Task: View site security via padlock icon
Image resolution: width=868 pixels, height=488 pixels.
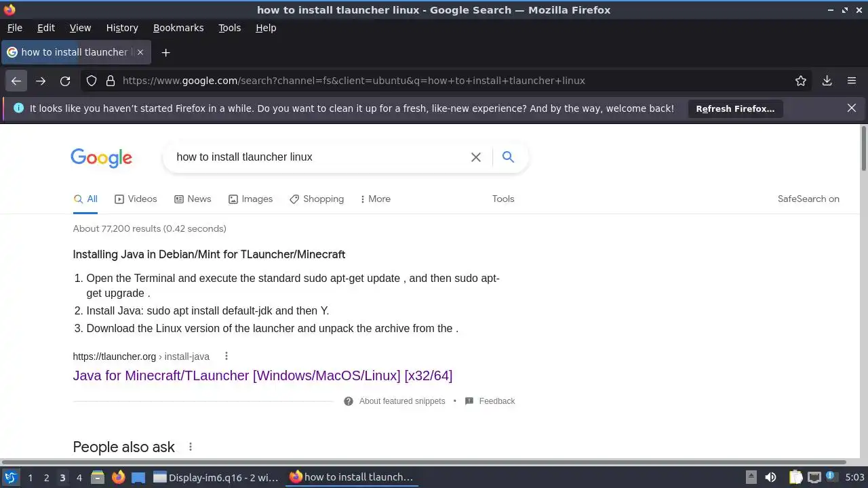Action: (x=111, y=81)
